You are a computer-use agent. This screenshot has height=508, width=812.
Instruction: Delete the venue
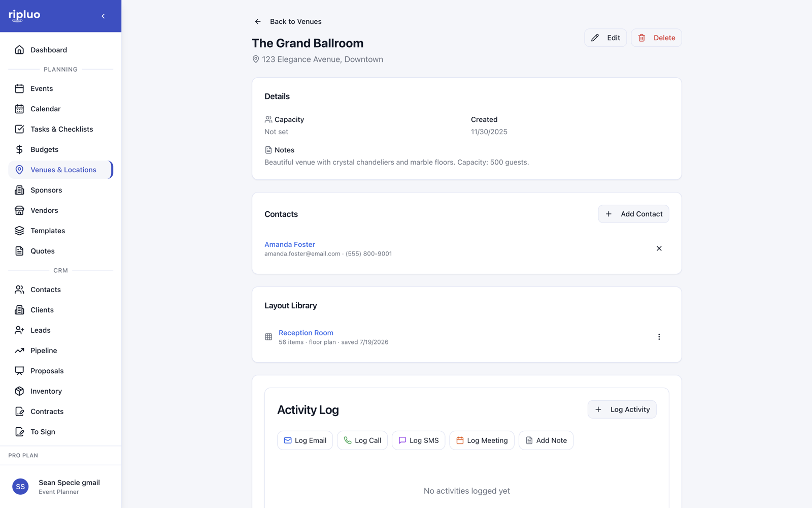[x=656, y=38]
